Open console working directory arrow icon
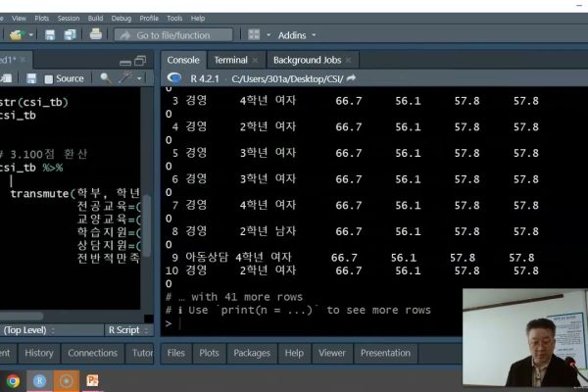This screenshot has width=588, height=392. point(351,77)
